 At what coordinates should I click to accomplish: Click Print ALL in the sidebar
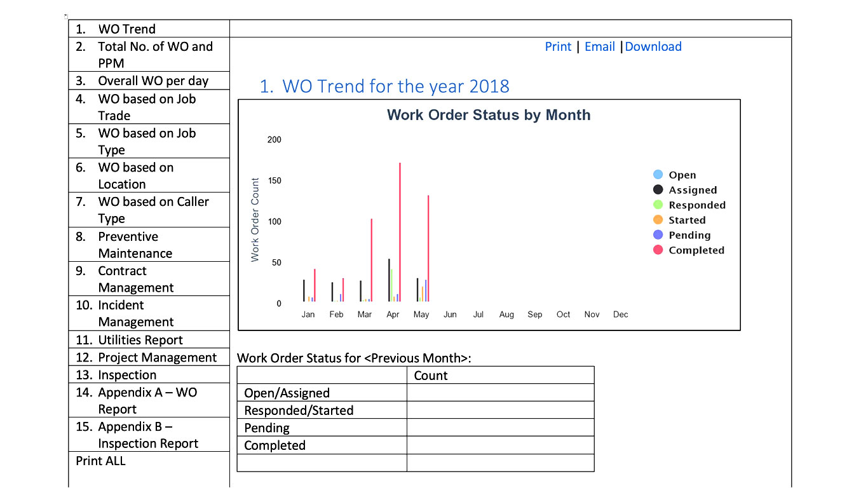[x=100, y=461]
